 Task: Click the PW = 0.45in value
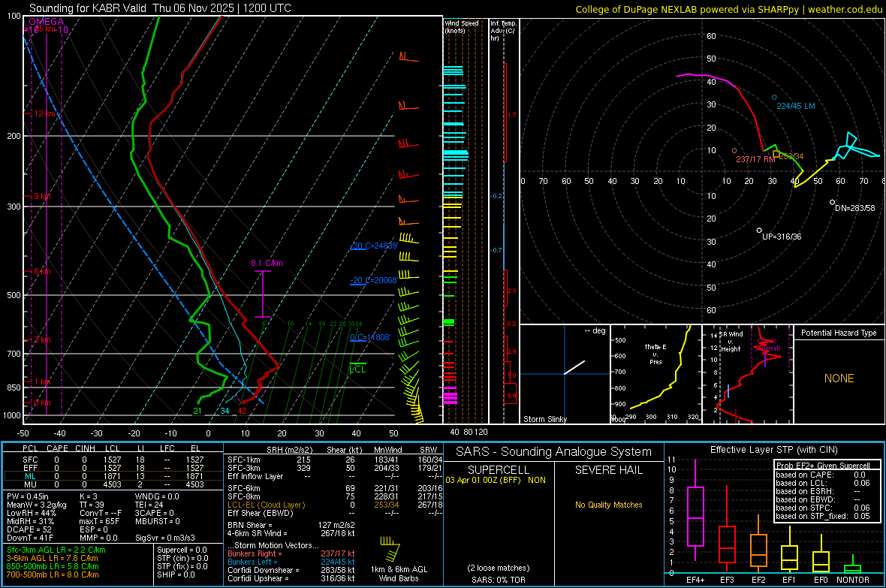click(28, 496)
